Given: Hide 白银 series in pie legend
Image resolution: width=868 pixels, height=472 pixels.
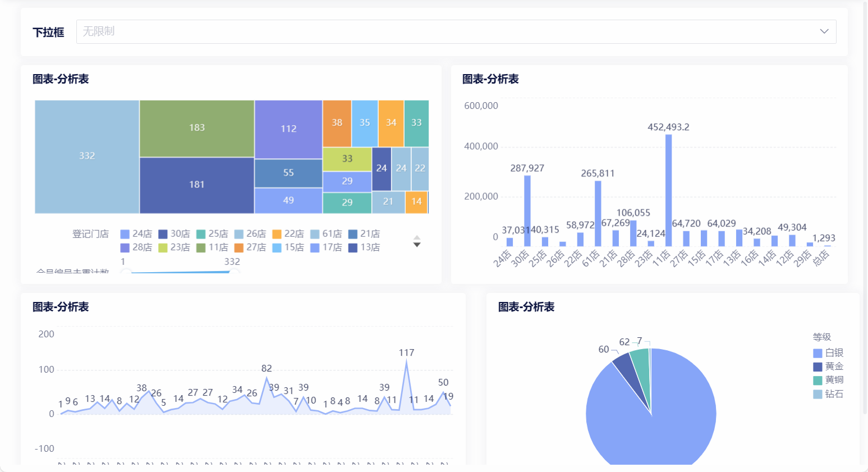Looking at the screenshot, I should tap(828, 353).
